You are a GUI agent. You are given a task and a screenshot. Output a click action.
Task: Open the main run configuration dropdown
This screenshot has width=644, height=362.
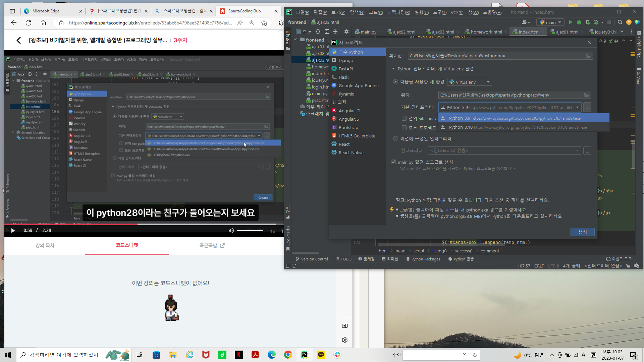[x=550, y=22]
